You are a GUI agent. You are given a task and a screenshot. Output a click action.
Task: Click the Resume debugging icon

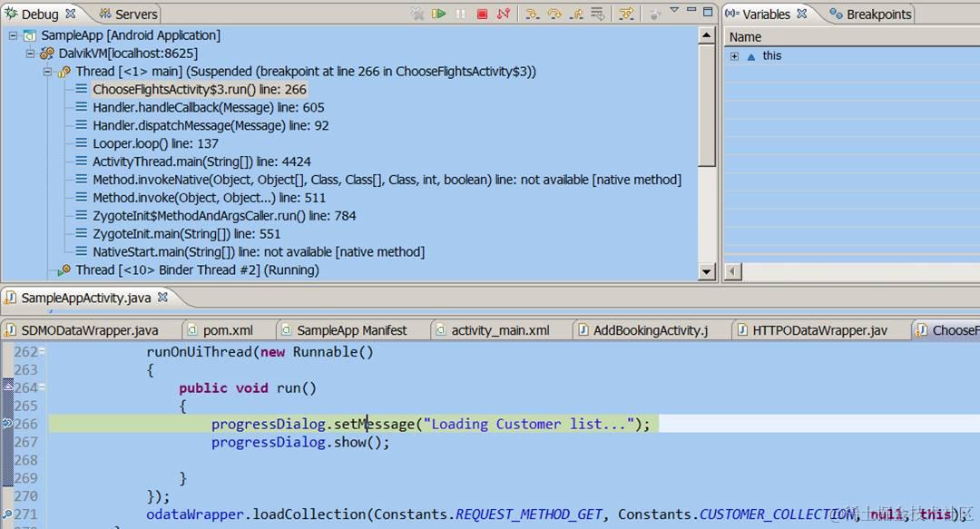click(x=439, y=13)
